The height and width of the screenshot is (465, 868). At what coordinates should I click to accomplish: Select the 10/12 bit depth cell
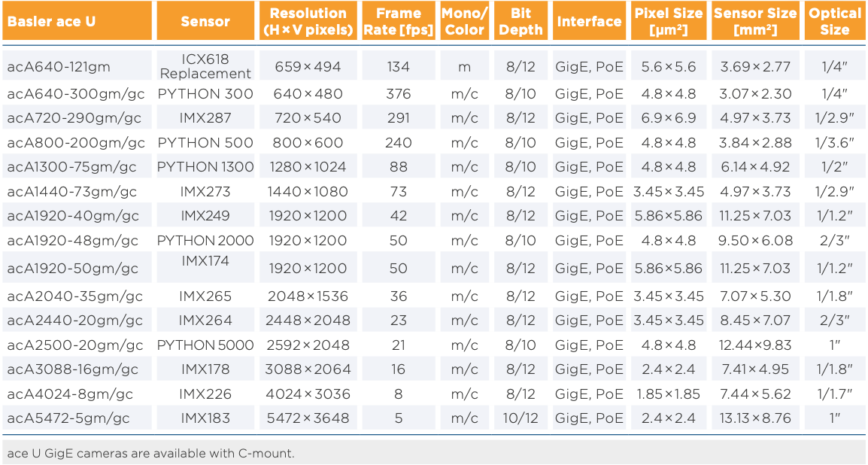coord(520,418)
